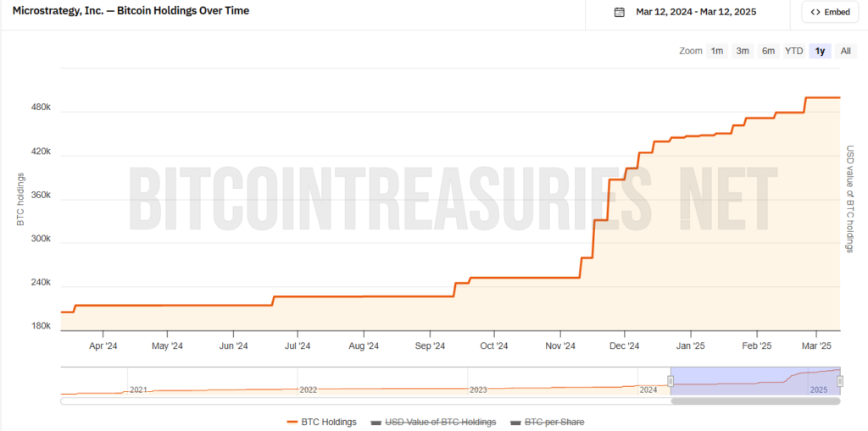
Task: Click the navigator scrollbar thumb
Action: [755, 401]
